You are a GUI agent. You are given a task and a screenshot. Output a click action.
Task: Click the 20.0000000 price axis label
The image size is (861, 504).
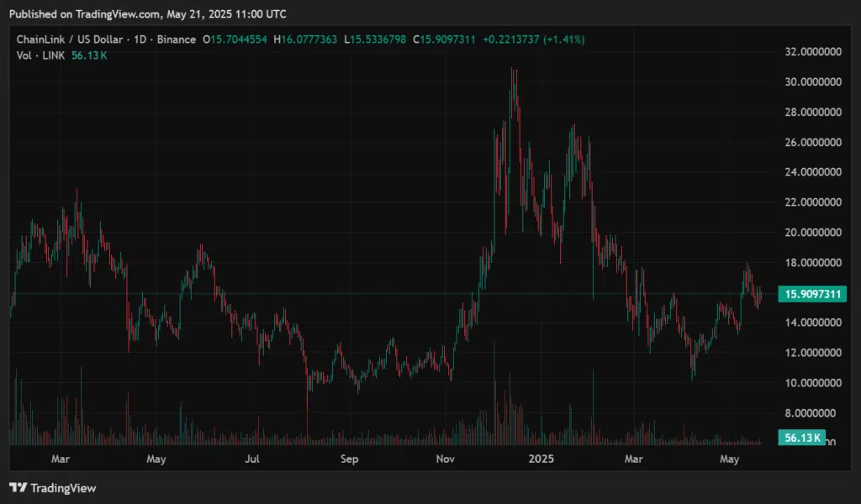[x=813, y=233]
